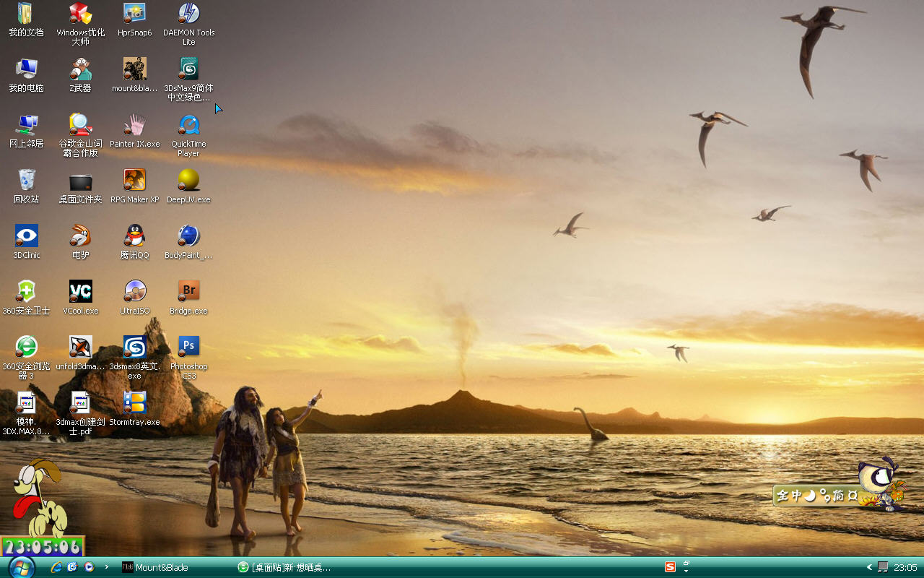Select the 回收站 recycle bin
The width and height of the screenshot is (924, 578).
[26, 186]
